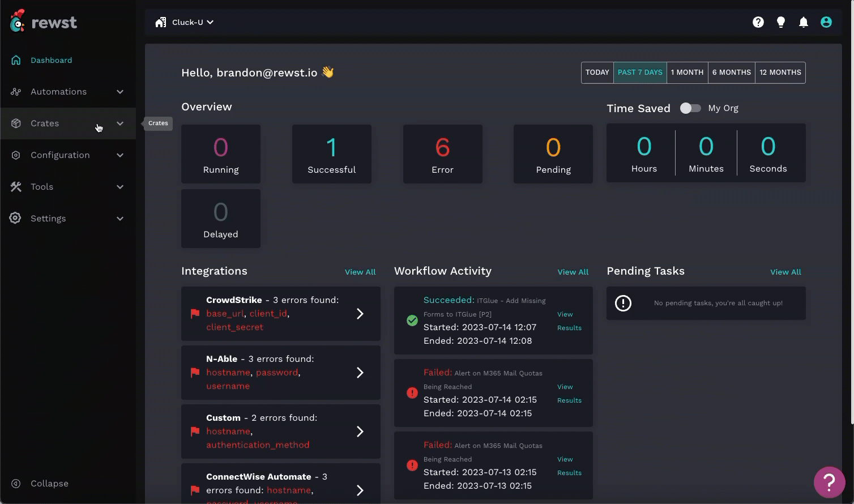This screenshot has width=854, height=504.
Task: View all Integrations
Action: tap(360, 272)
